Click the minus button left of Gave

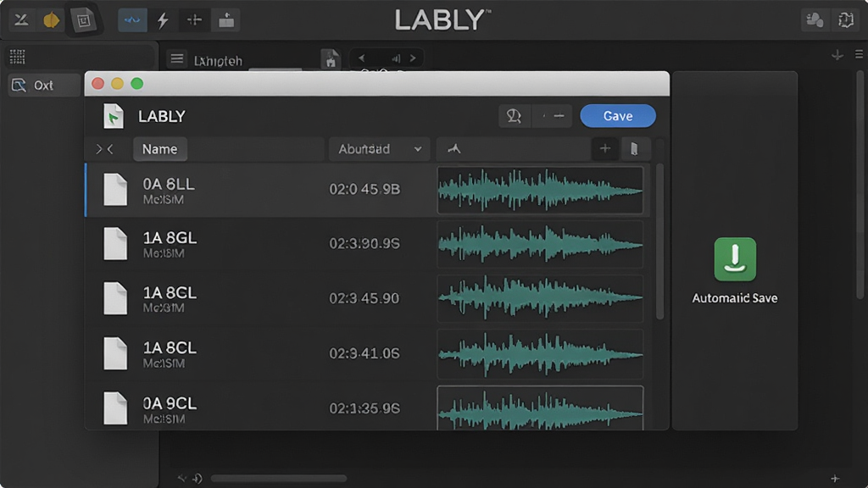tap(559, 116)
